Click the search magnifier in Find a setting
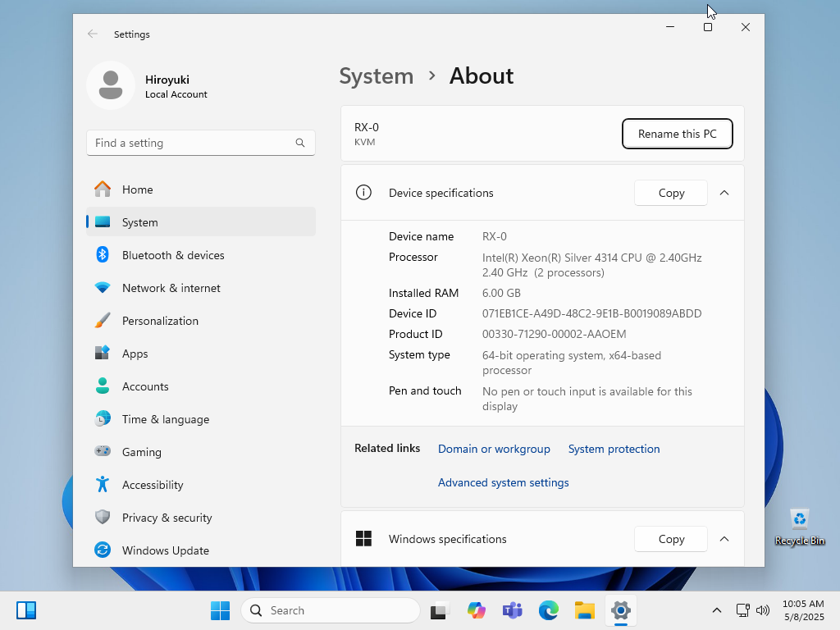The image size is (840, 630). [300, 143]
